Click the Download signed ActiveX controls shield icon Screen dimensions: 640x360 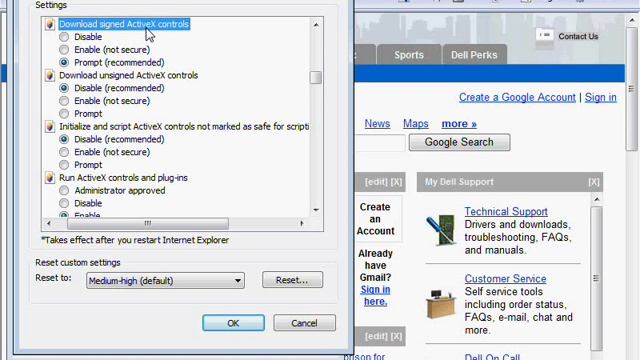coord(50,24)
